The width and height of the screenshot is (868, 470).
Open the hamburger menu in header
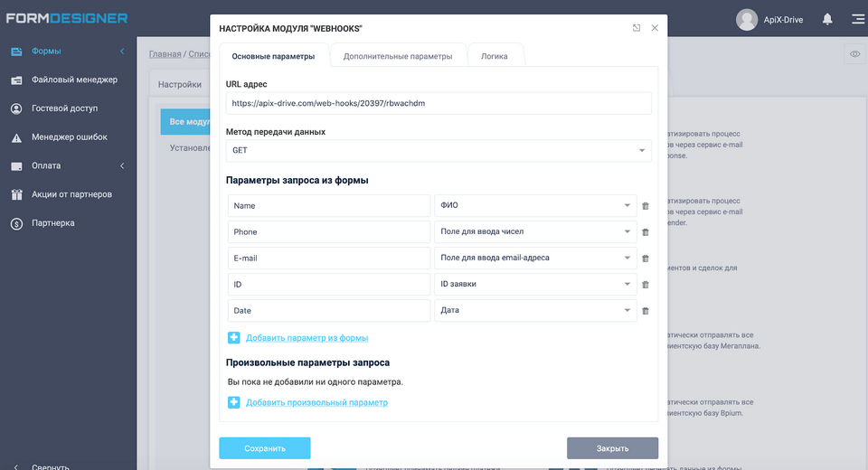856,18
